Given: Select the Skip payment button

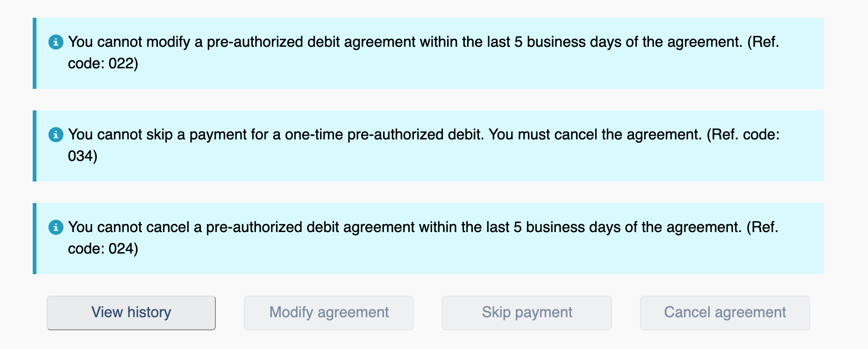Looking at the screenshot, I should pos(526,313).
